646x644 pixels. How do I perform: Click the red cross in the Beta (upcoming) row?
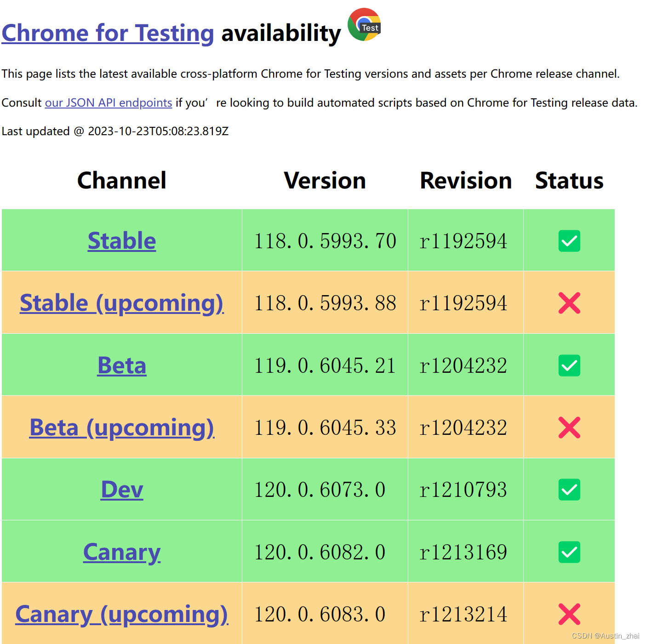coord(569,427)
